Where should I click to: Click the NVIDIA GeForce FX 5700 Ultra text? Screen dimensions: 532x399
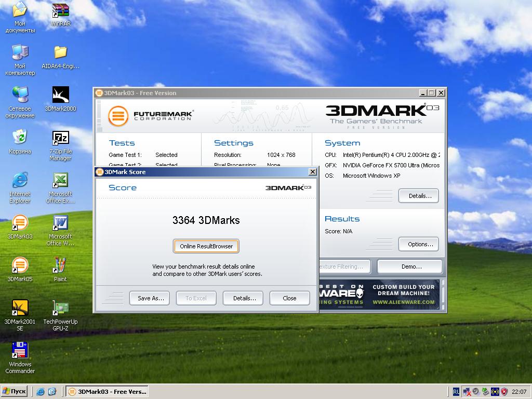click(x=391, y=165)
